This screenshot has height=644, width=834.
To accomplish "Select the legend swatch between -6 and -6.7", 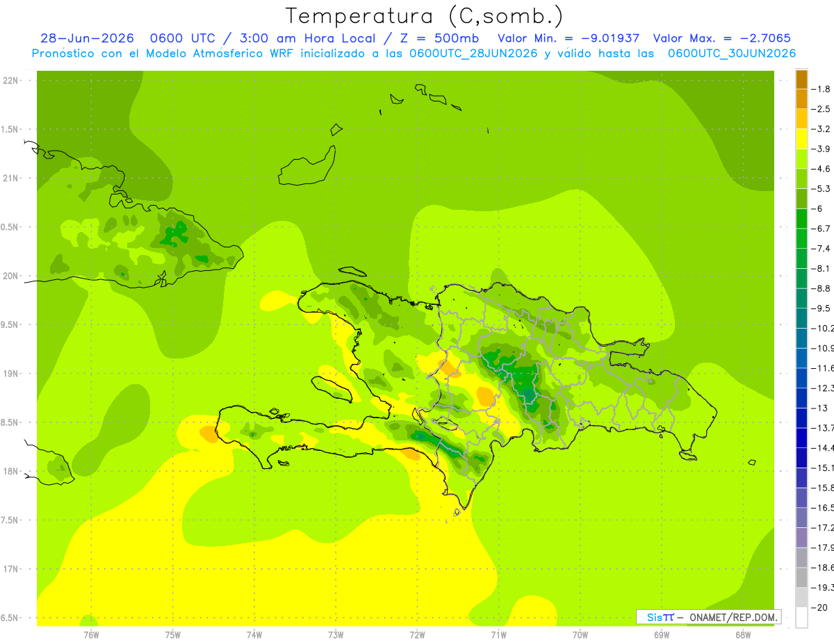I will click(x=801, y=218).
